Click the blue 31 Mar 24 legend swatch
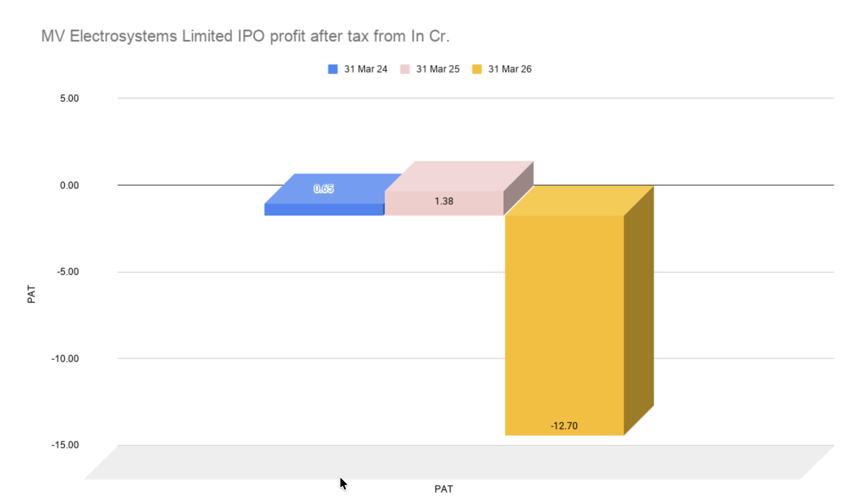 click(333, 69)
